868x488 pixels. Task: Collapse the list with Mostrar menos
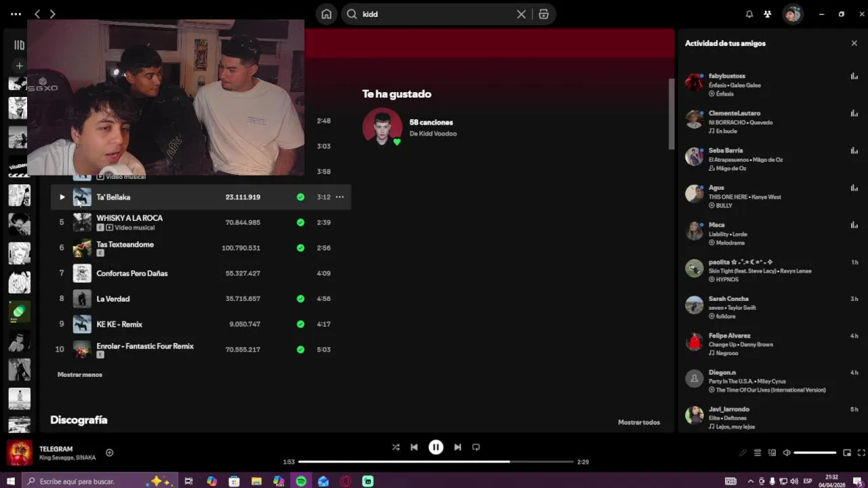click(80, 375)
